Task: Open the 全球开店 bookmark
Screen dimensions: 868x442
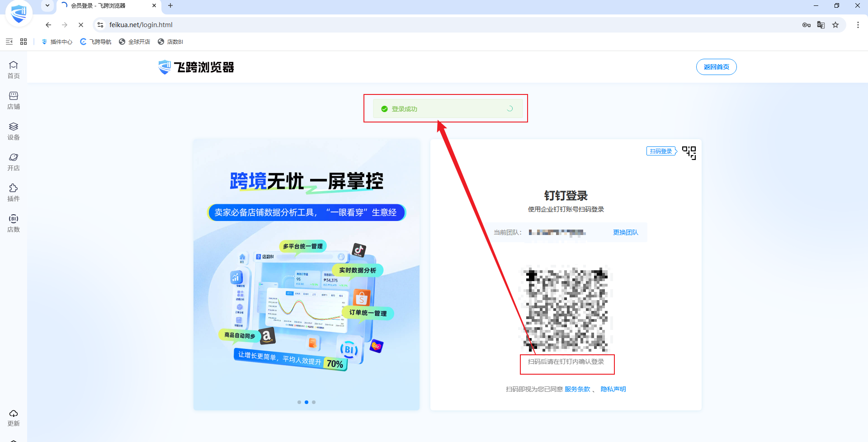Action: pos(135,42)
